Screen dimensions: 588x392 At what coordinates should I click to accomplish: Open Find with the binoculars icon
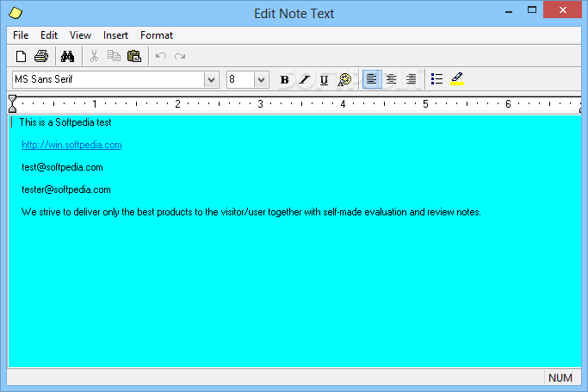pos(67,56)
